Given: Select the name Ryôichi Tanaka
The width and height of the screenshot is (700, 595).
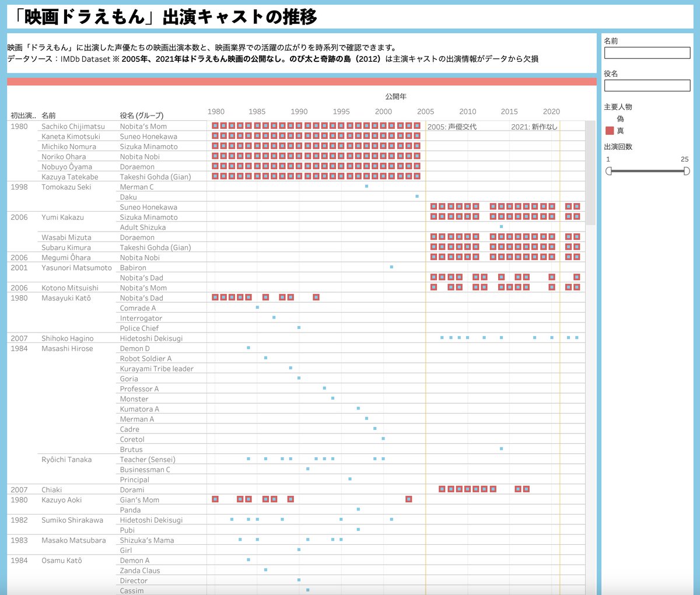Looking at the screenshot, I should coord(66,460).
